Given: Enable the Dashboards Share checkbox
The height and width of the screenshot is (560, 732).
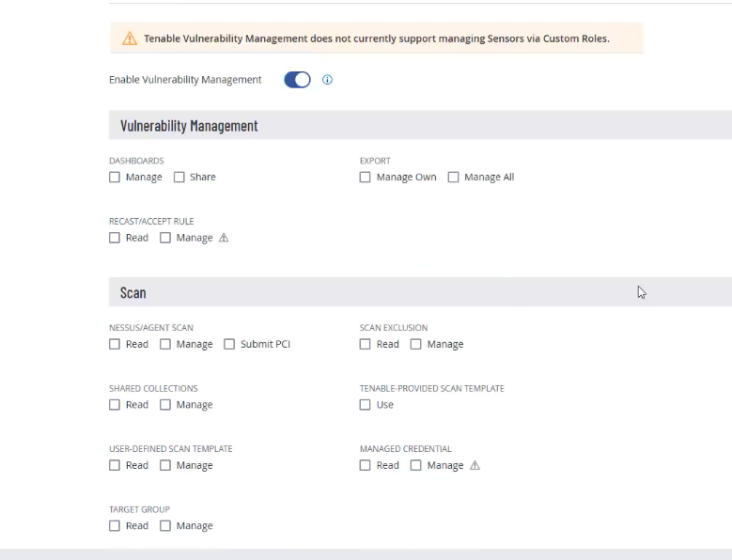Looking at the screenshot, I should (179, 178).
